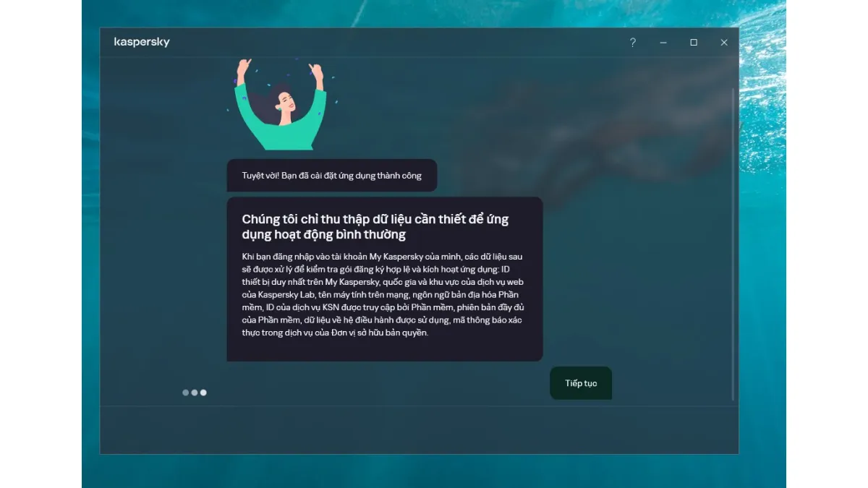Minimize the Kaspersky installer window
The width and height of the screenshot is (868, 488).
663,43
